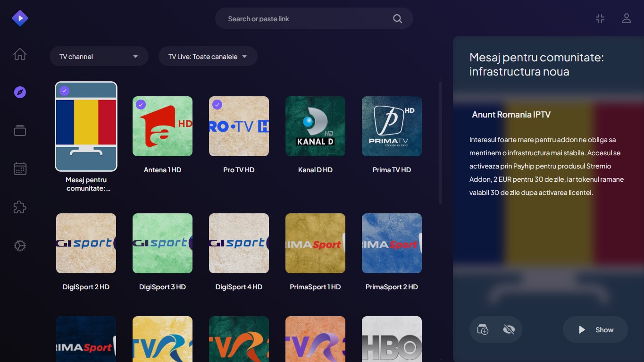Open the Addons puzzle icon
The width and height of the screenshot is (644, 362).
pyautogui.click(x=20, y=207)
